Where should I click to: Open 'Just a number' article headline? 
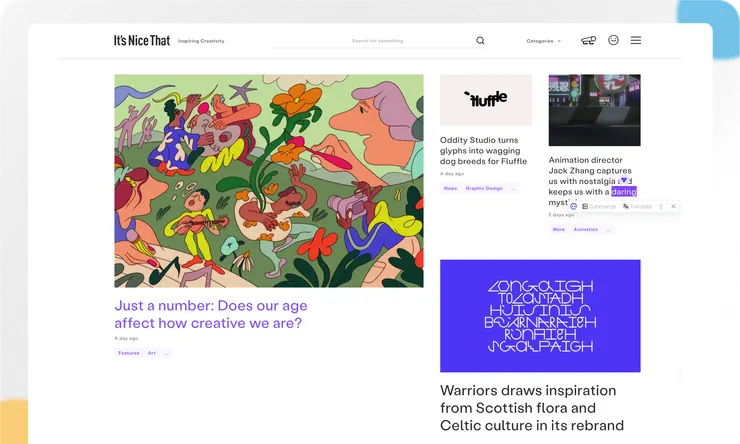click(x=210, y=314)
